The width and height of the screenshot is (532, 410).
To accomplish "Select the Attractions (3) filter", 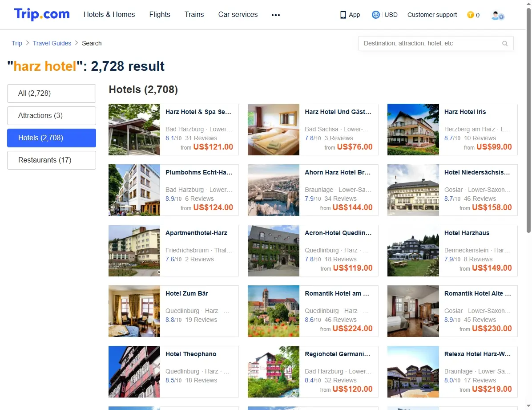I will pyautogui.click(x=52, y=115).
